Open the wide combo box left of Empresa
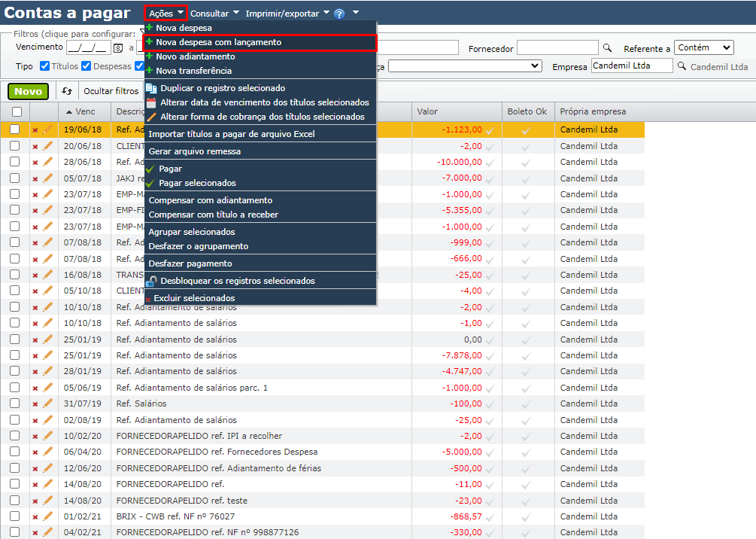Image resolution: width=756 pixels, height=539 pixels. point(466,65)
